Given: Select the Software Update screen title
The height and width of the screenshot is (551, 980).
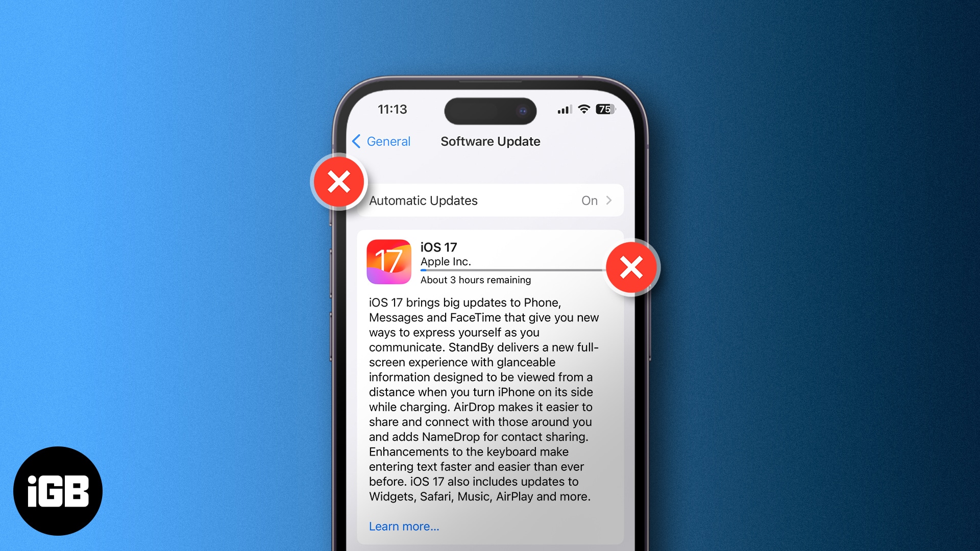Looking at the screenshot, I should point(491,141).
